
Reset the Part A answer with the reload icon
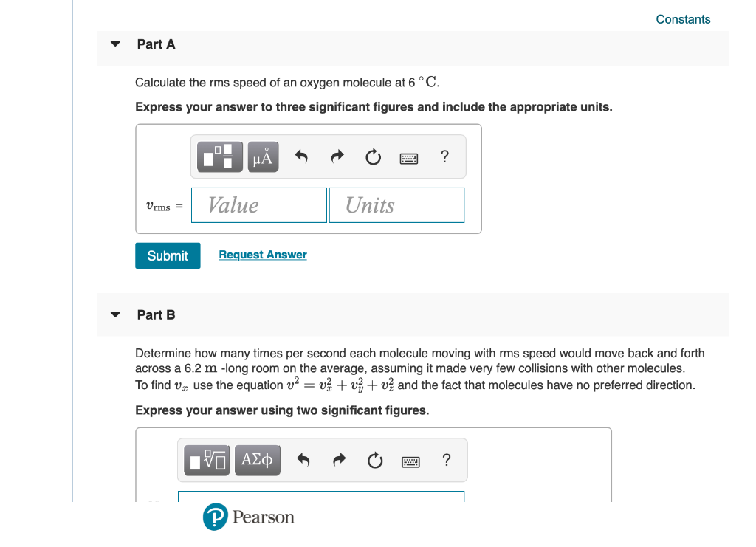coord(373,156)
